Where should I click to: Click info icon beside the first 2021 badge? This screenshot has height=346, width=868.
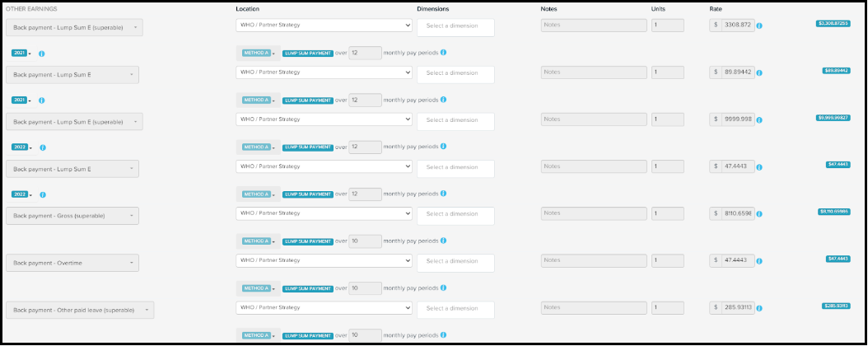[x=41, y=54]
